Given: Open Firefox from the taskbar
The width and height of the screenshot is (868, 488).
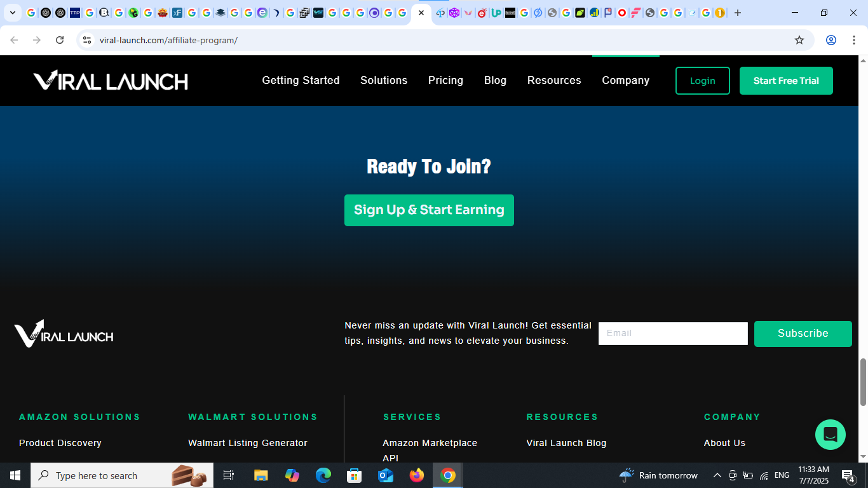Looking at the screenshot, I should pyautogui.click(x=417, y=475).
